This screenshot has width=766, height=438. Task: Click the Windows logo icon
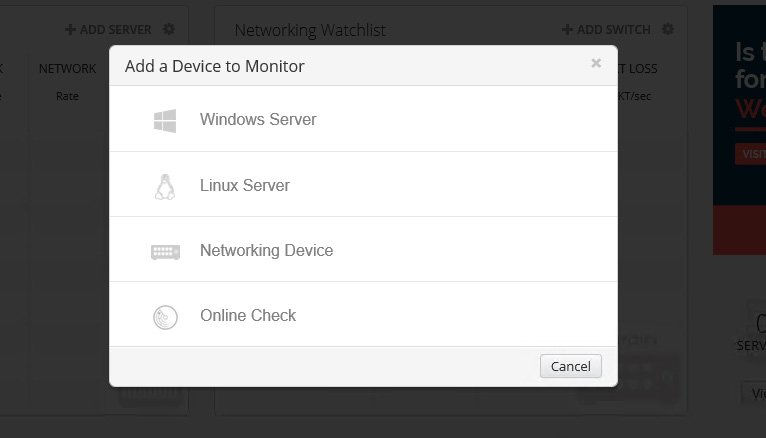(x=165, y=120)
